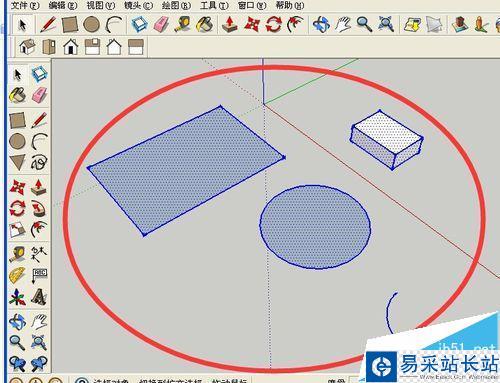500x383 pixels.
Task: Select the Rotate tool in top toolbar
Action: tap(274, 25)
